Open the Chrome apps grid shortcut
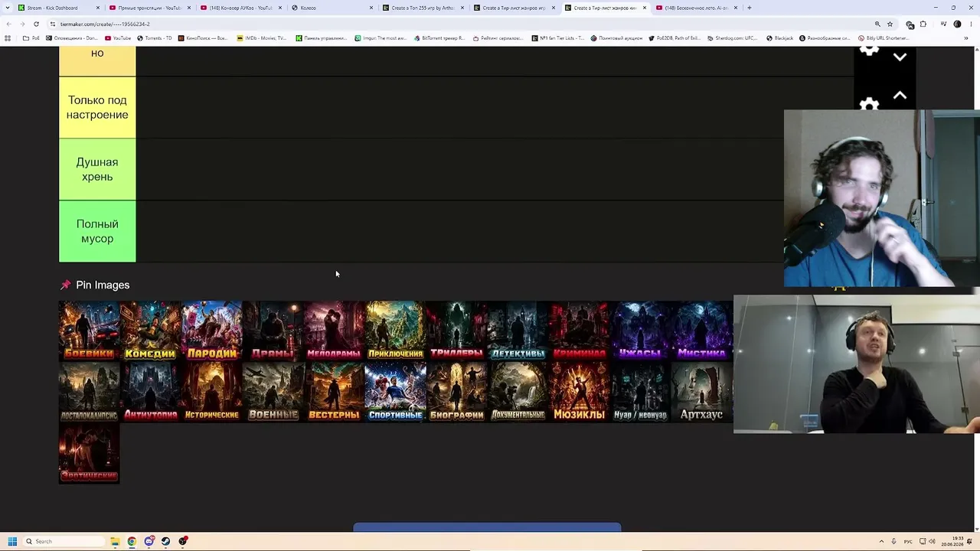 point(8,38)
